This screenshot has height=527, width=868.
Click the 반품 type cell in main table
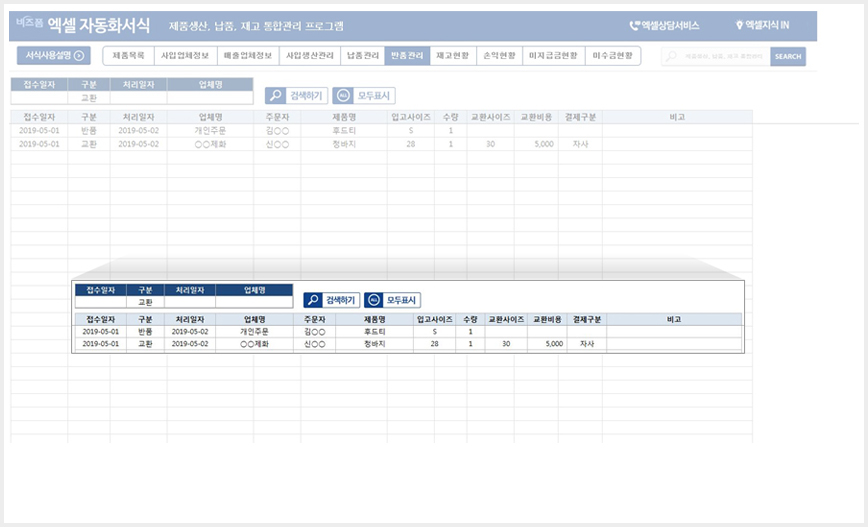point(89,131)
